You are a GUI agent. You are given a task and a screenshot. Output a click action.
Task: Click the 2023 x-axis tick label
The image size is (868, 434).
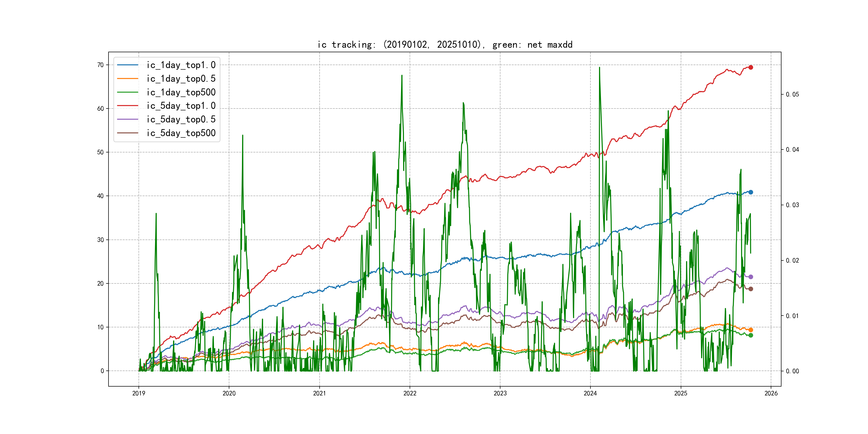tap(500, 393)
